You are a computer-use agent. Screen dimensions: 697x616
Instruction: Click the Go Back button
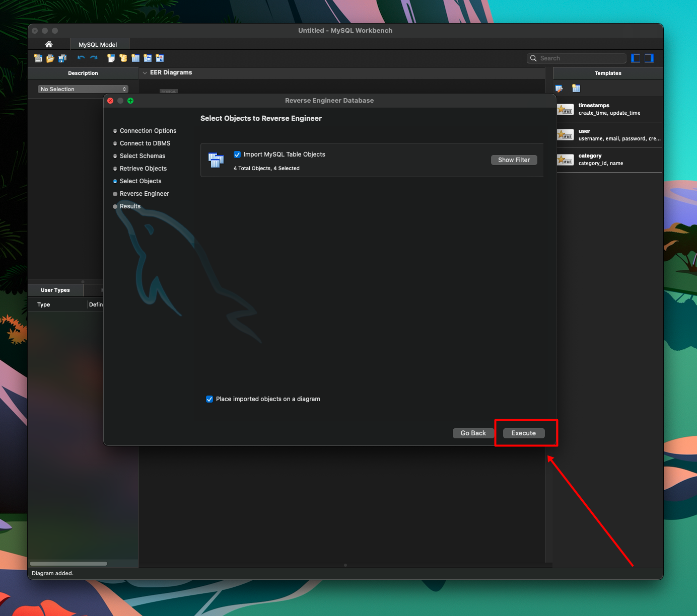pos(473,433)
